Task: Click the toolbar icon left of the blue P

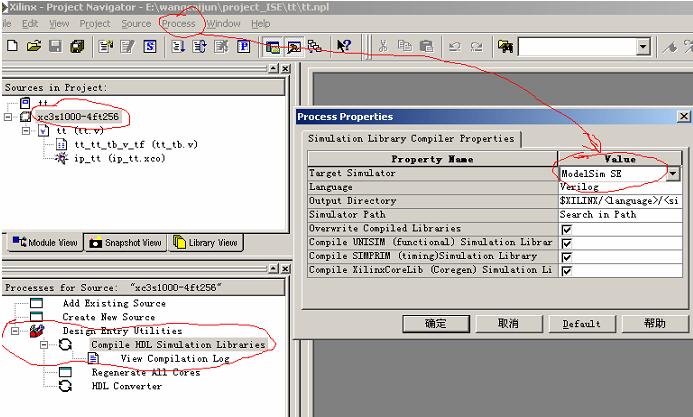Action: point(221,46)
